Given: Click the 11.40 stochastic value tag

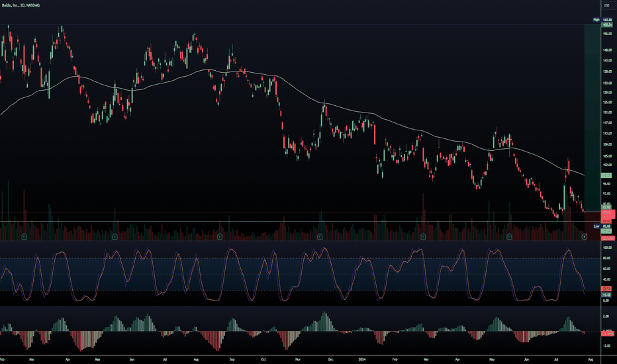Looking at the screenshot, I should click(606, 295).
